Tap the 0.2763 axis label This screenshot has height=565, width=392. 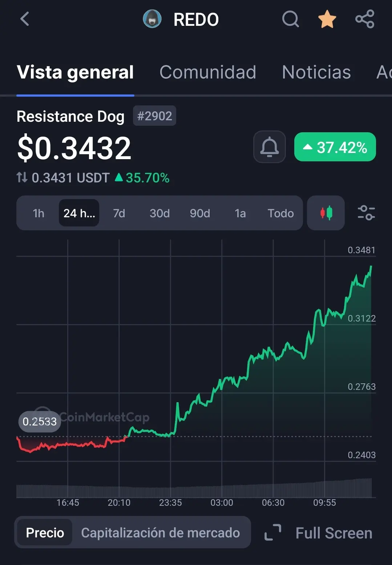coord(361,387)
